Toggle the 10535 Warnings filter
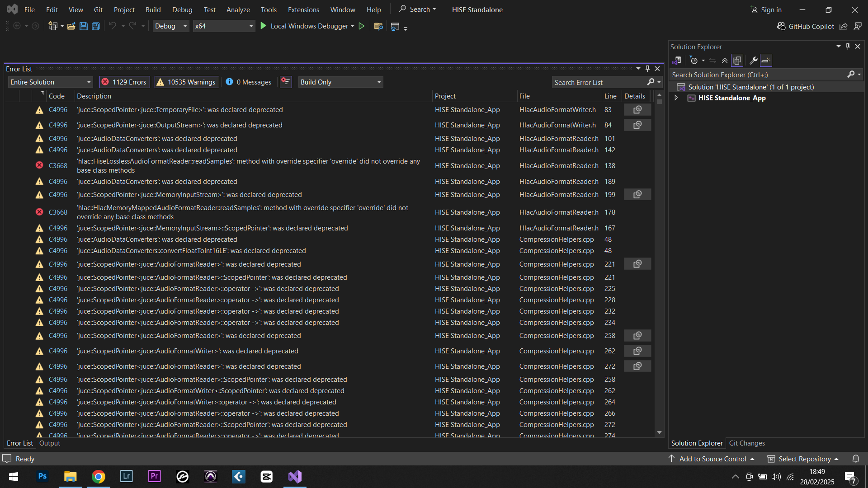 pos(186,82)
